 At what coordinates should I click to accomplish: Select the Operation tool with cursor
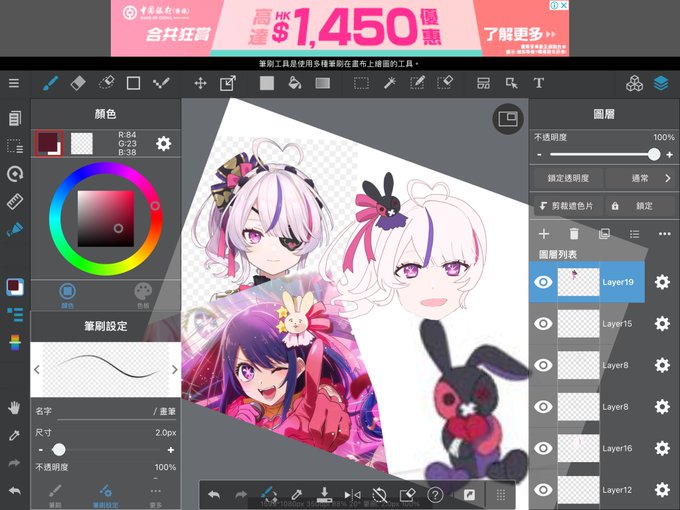point(511,83)
